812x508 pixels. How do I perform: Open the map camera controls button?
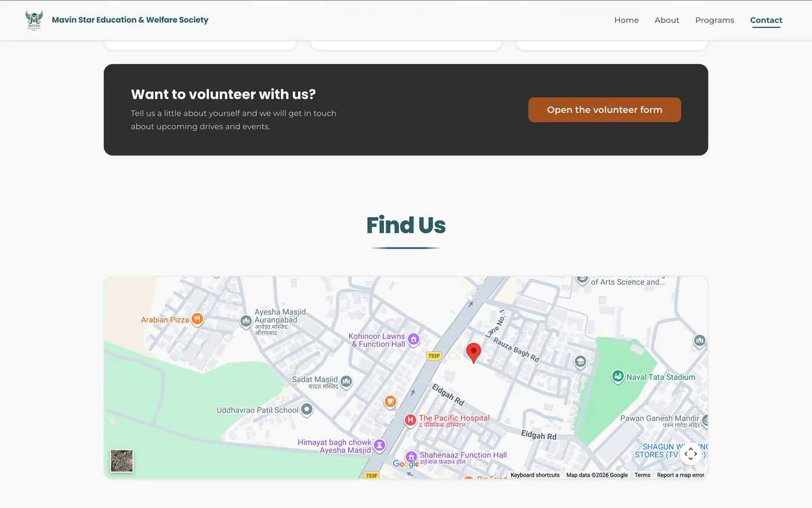tap(690, 453)
